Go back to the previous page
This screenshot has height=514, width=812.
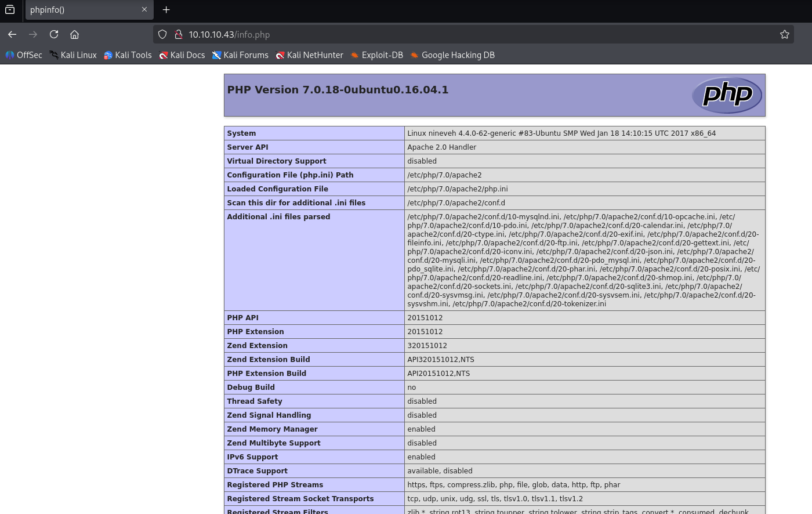tap(12, 35)
